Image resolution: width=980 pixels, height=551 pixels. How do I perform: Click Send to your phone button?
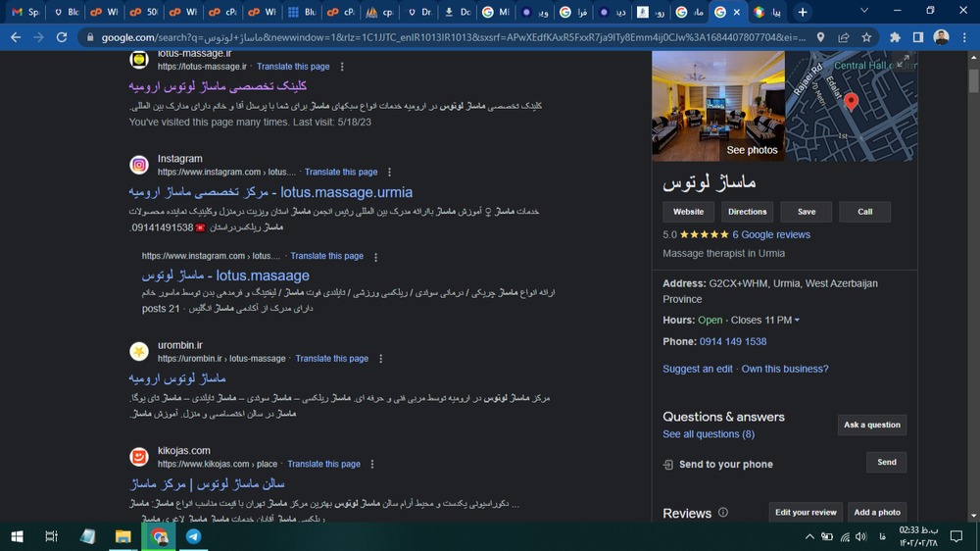[x=886, y=462]
